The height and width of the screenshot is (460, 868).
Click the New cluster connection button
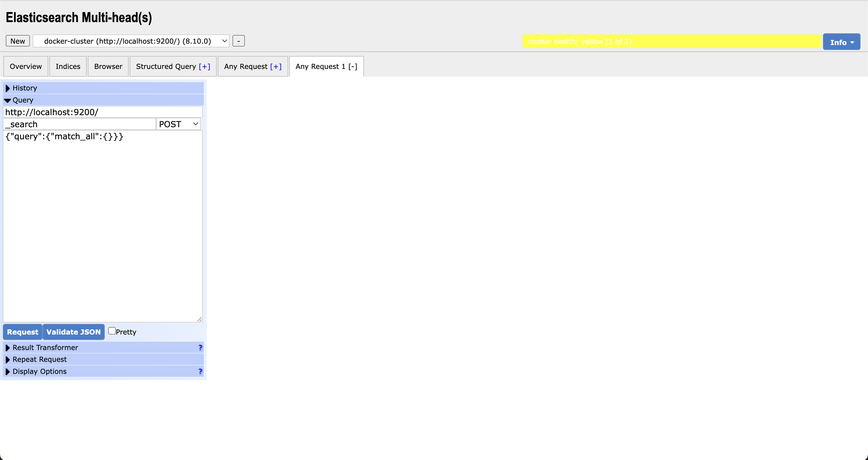(x=18, y=41)
